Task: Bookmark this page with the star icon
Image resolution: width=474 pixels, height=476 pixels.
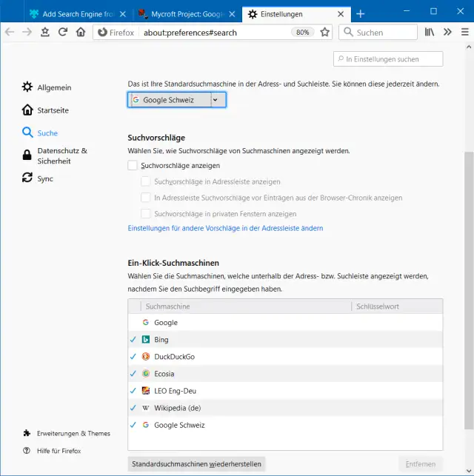Action: (x=324, y=32)
